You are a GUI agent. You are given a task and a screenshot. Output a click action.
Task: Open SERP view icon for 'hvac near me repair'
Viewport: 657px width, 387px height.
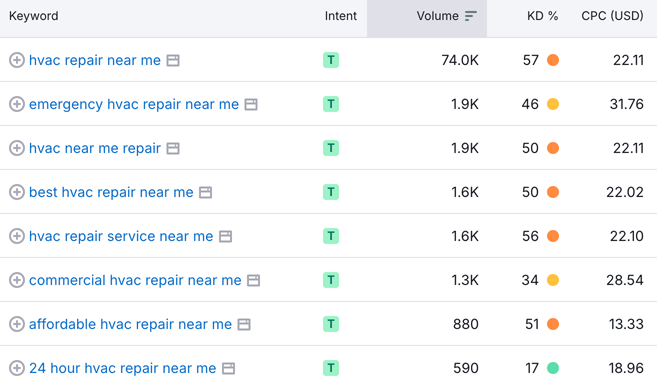coord(173,149)
